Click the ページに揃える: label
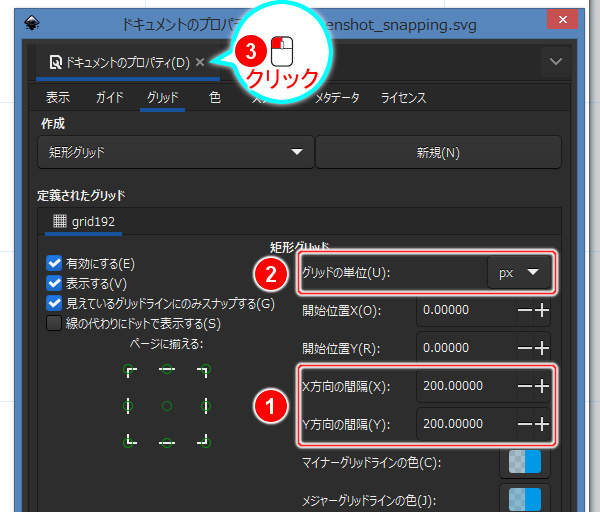Image resolution: width=600 pixels, height=512 pixels. (166, 344)
